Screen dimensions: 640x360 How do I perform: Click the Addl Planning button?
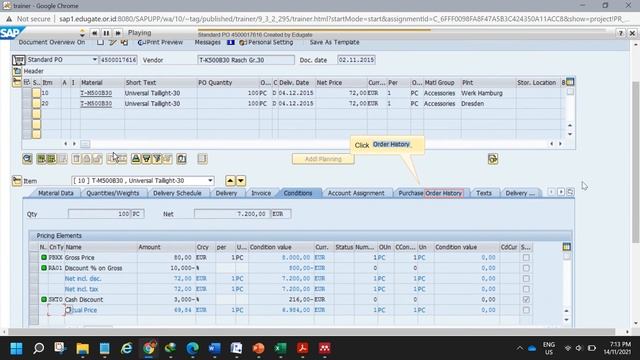point(323,159)
